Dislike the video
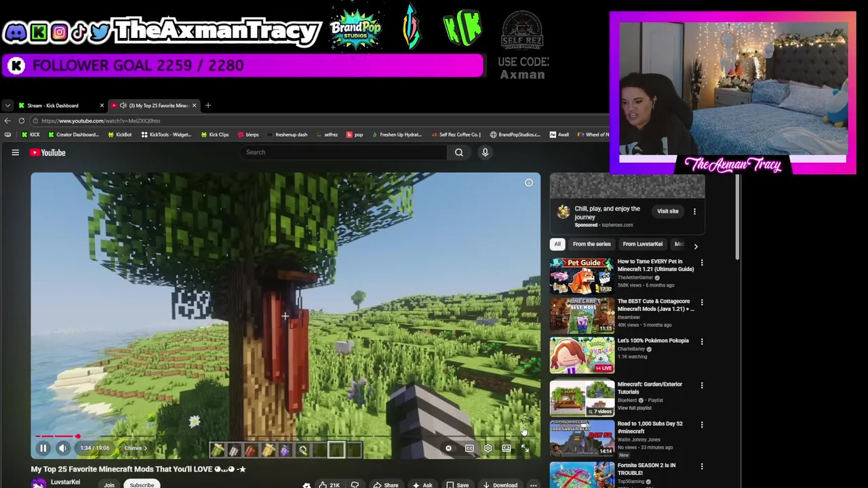868x488 pixels. tap(355, 485)
